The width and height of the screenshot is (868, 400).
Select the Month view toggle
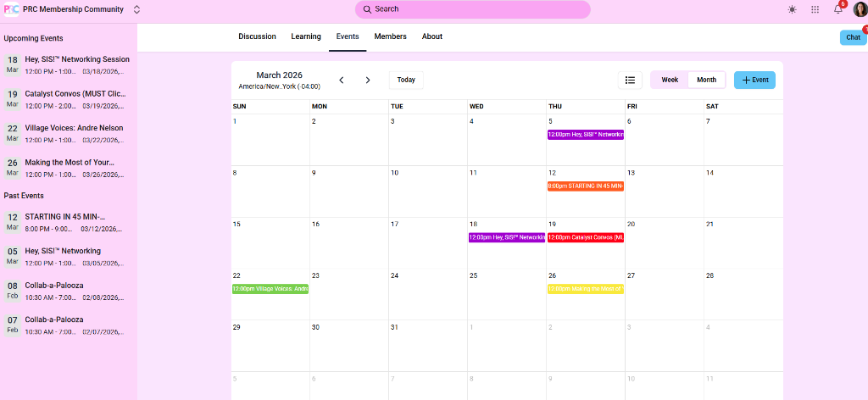[706, 80]
